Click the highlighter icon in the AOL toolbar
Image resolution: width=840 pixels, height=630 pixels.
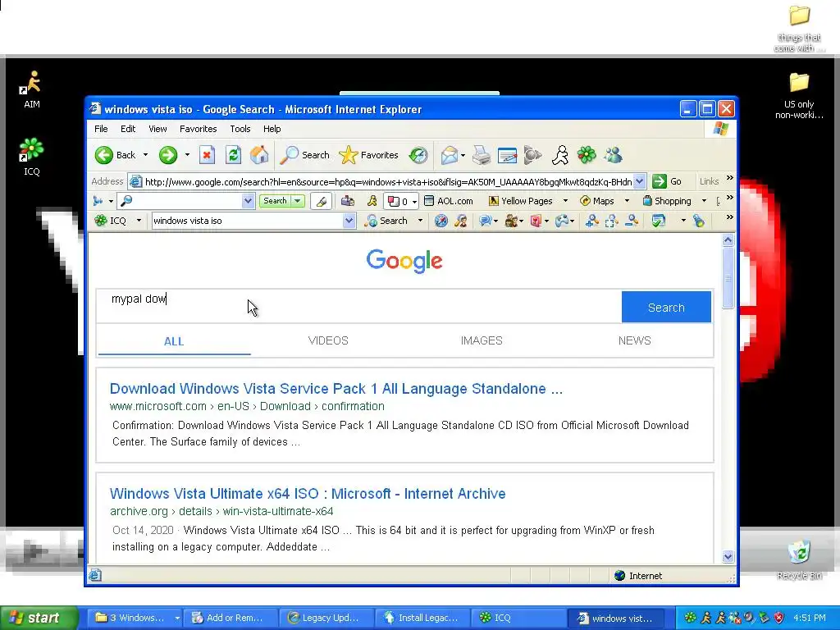322,201
